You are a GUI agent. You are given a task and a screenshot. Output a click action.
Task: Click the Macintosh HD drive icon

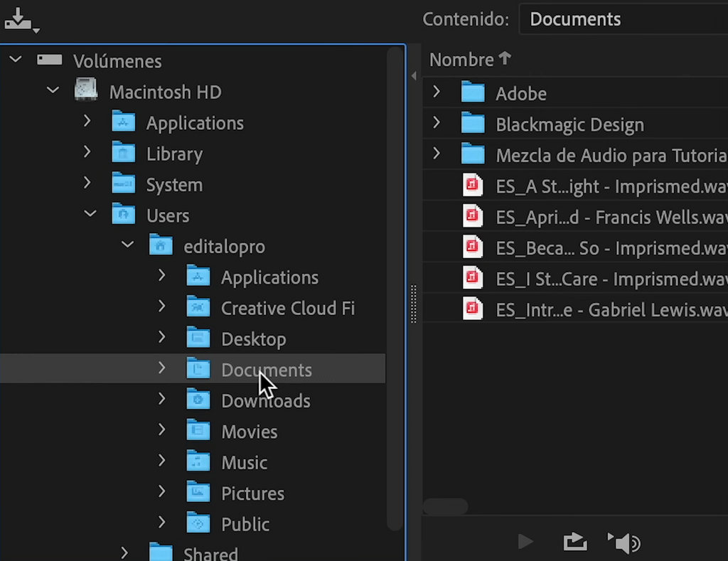pyautogui.click(x=86, y=89)
